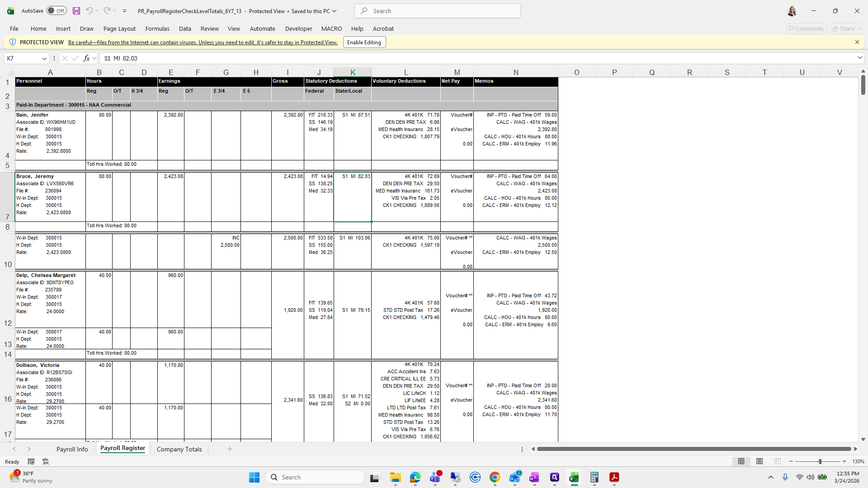Click the macro recording status bar icon

pyautogui.click(x=31, y=461)
